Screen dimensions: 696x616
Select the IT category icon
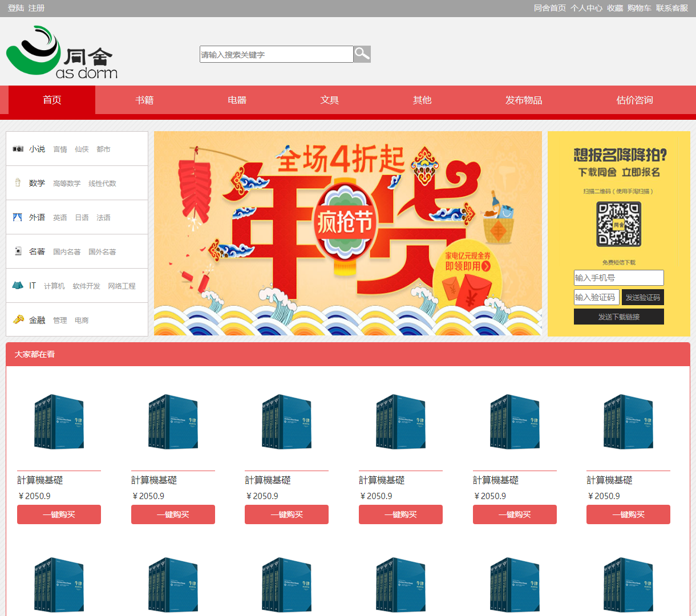(18, 286)
